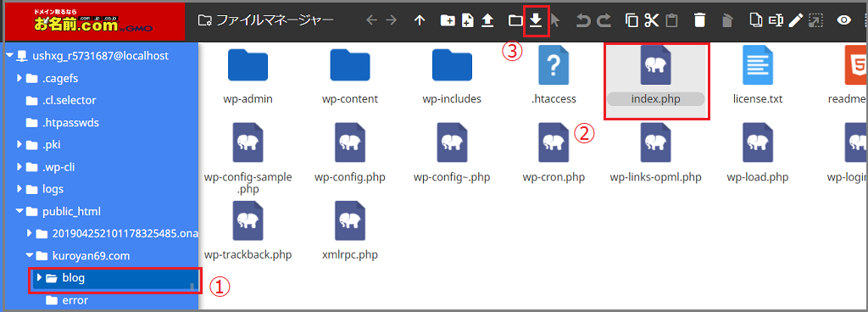Select the wp-cron.php file
This screenshot has height=312, width=868.
(554, 153)
